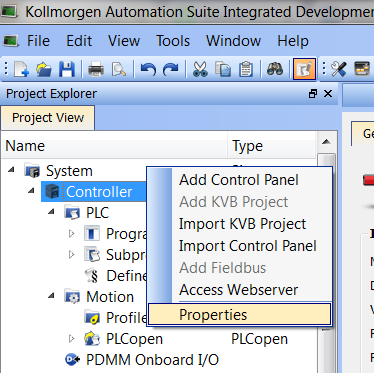Click the PDMM Onboard I/O icon

72,360
